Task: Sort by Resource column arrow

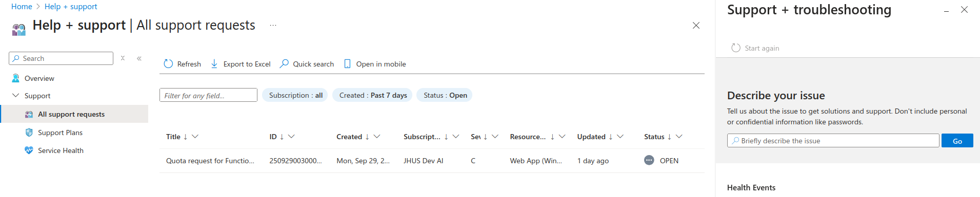Action: [x=552, y=137]
